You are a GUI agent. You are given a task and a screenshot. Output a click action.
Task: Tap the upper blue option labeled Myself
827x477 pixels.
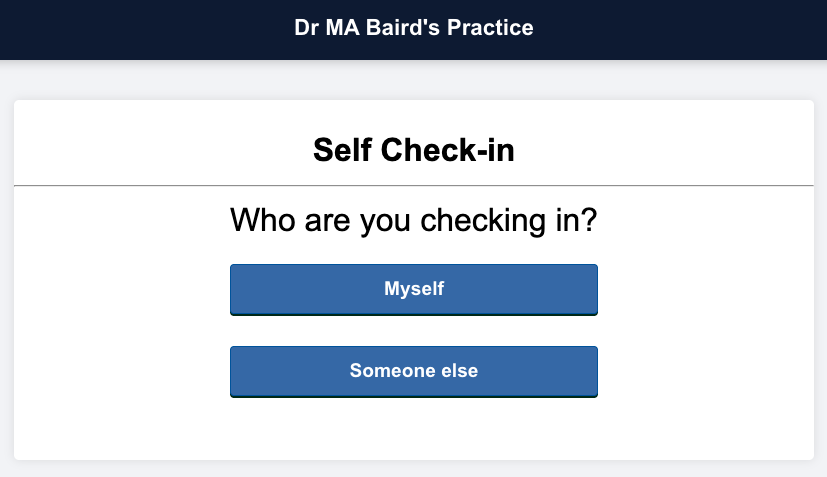[413, 289]
